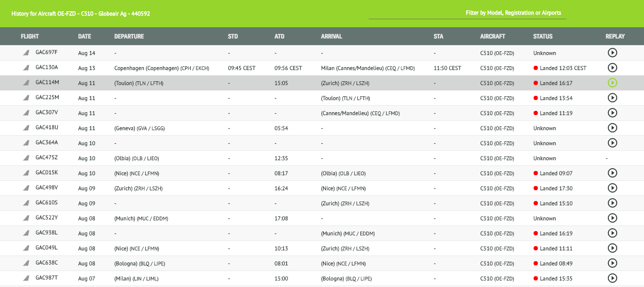Play replay for flight GAC130A

[x=612, y=68]
